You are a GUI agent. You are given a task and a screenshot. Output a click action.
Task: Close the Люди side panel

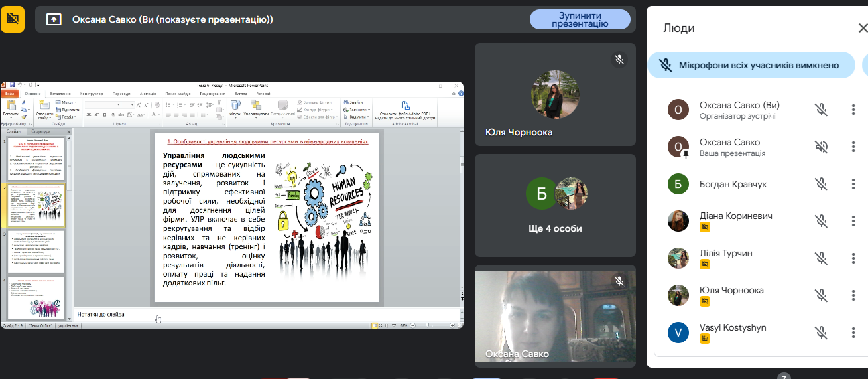pos(862,28)
